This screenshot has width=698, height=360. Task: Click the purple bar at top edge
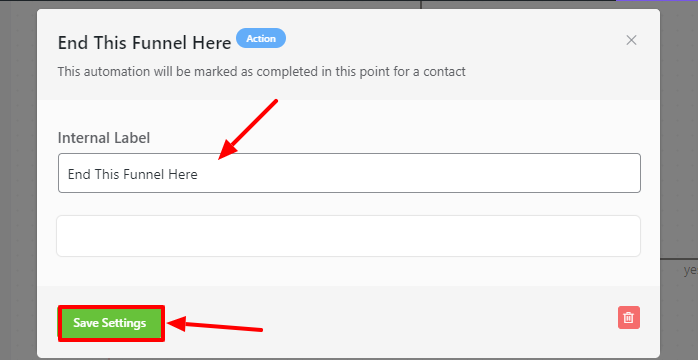point(657,0)
